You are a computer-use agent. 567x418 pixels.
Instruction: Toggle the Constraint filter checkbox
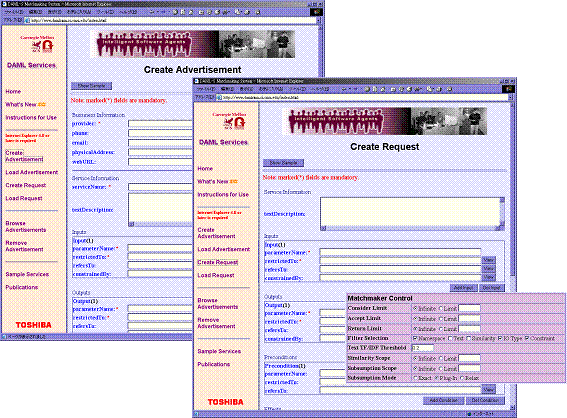[527, 338]
